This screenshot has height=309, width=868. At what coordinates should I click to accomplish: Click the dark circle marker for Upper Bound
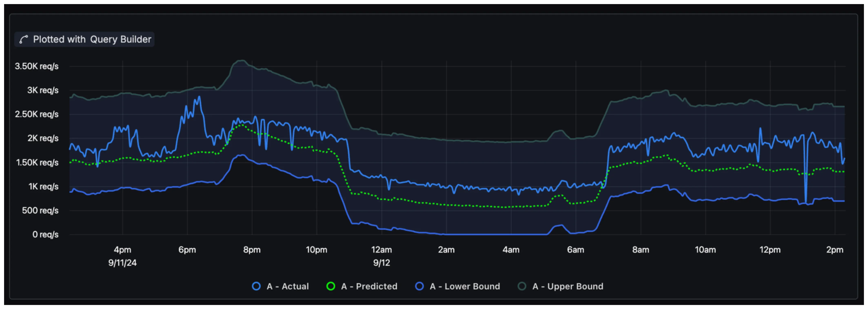pyautogui.click(x=522, y=286)
